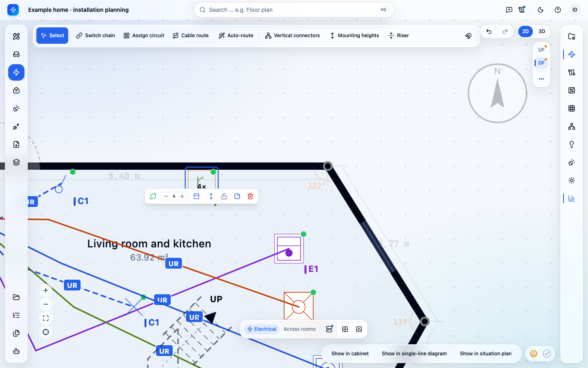Open the design tools (pencil and ruler) icon
588x368 pixels.
click(16, 36)
